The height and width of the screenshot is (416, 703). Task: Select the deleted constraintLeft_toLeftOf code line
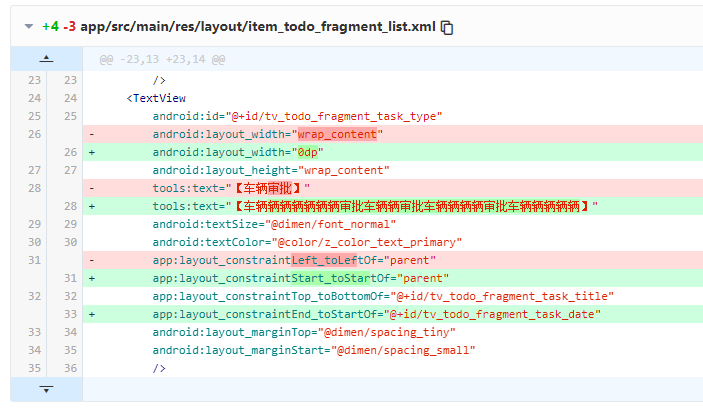pyautogui.click(x=300, y=260)
